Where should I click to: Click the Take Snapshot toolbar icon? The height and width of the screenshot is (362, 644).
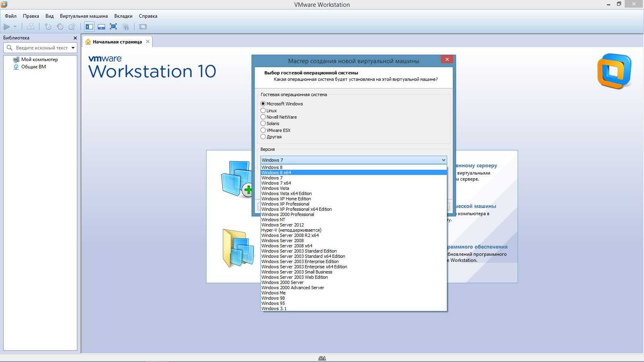[48, 27]
